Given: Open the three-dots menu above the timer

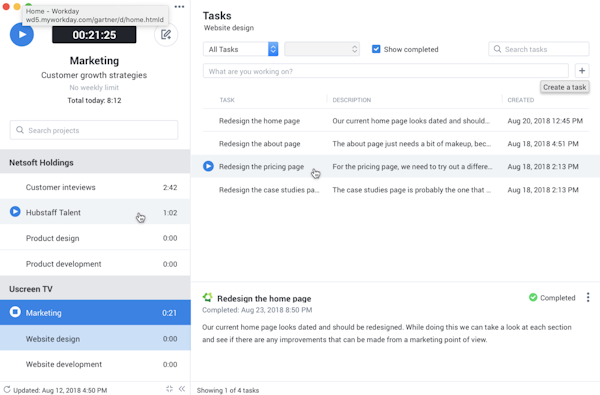Looking at the screenshot, I should point(179,7).
